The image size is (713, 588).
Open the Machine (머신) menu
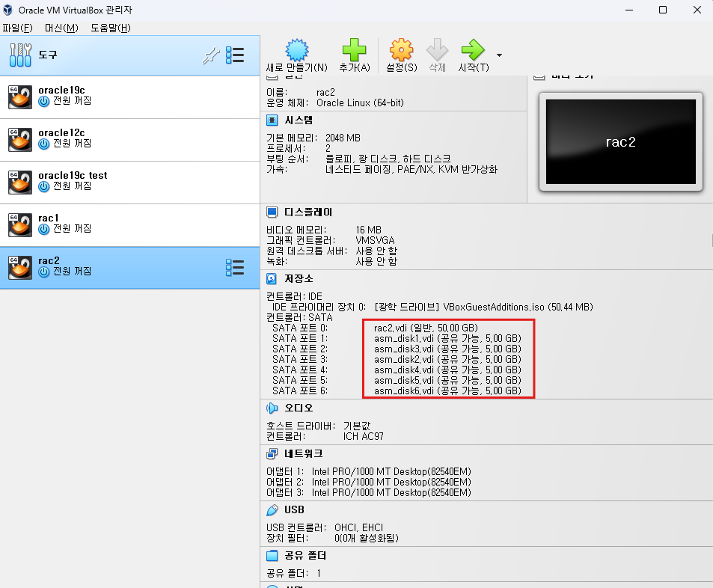point(61,28)
